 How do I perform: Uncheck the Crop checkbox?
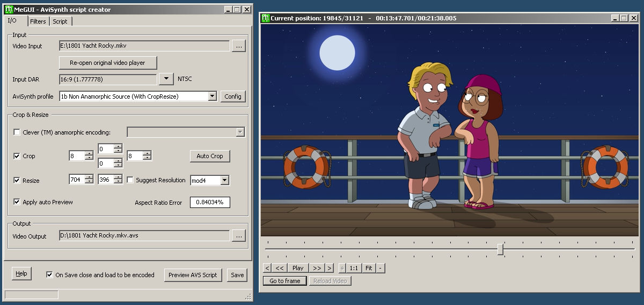coord(17,156)
